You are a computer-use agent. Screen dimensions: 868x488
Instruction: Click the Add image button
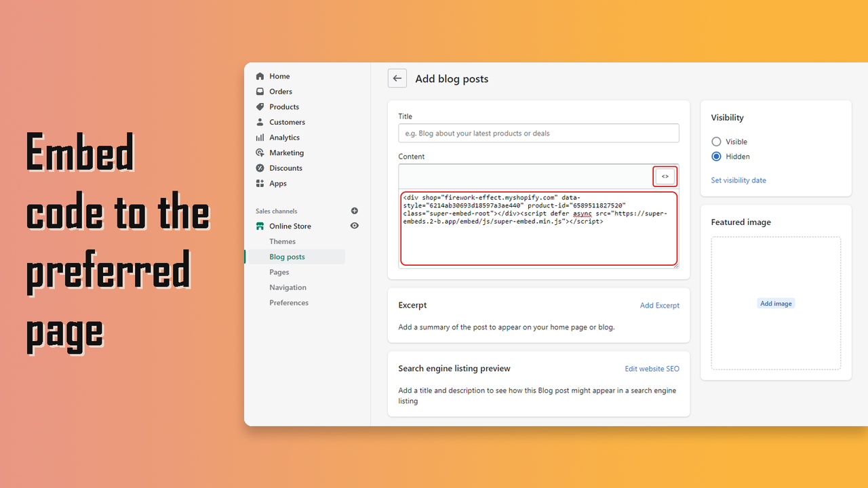click(x=775, y=303)
